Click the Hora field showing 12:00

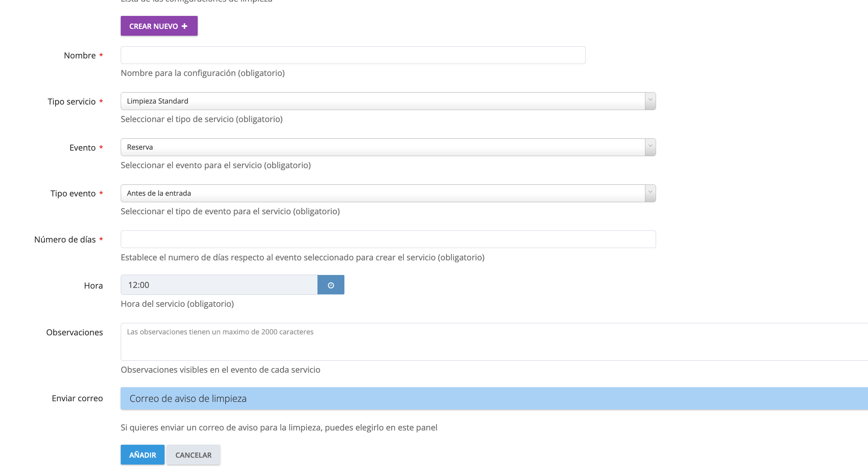coord(219,285)
